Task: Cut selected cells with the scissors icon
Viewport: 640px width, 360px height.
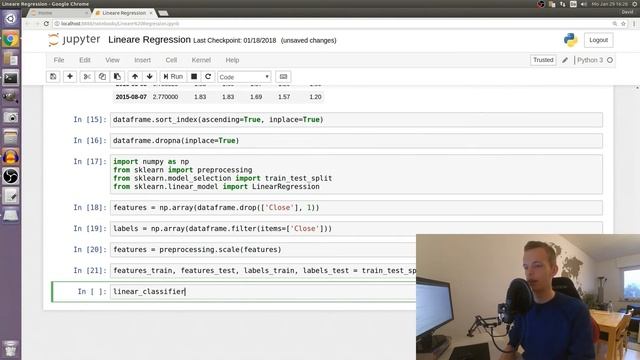Action: (x=87, y=77)
